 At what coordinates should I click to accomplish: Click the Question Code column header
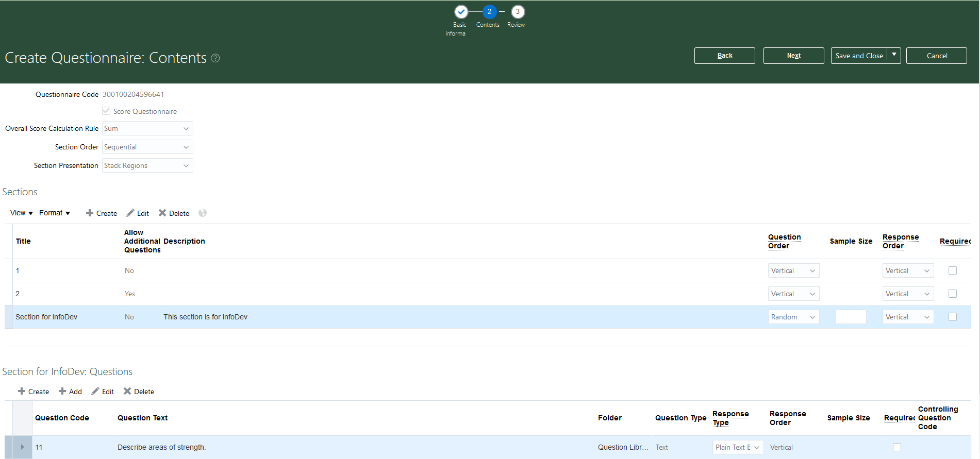(x=62, y=418)
